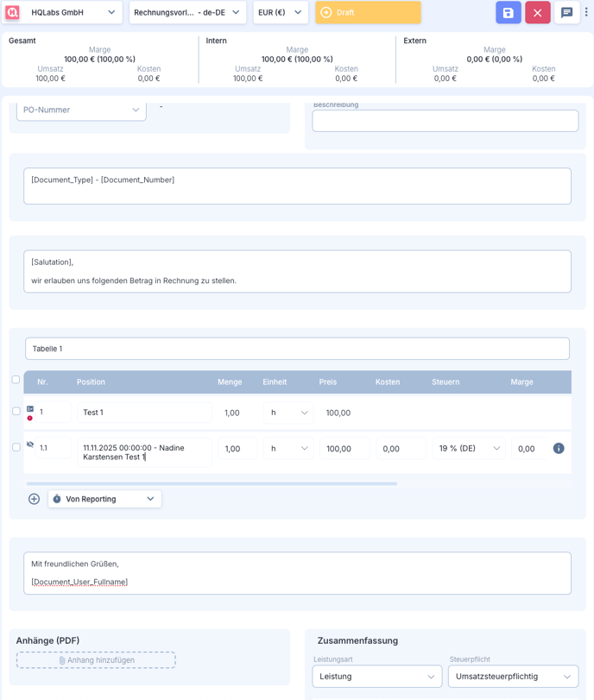This screenshot has height=700, width=594.
Task: Open the comments chat icon
Action: coord(566,13)
